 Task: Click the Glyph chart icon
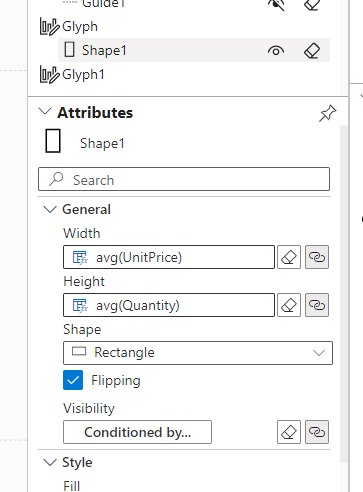(x=49, y=27)
